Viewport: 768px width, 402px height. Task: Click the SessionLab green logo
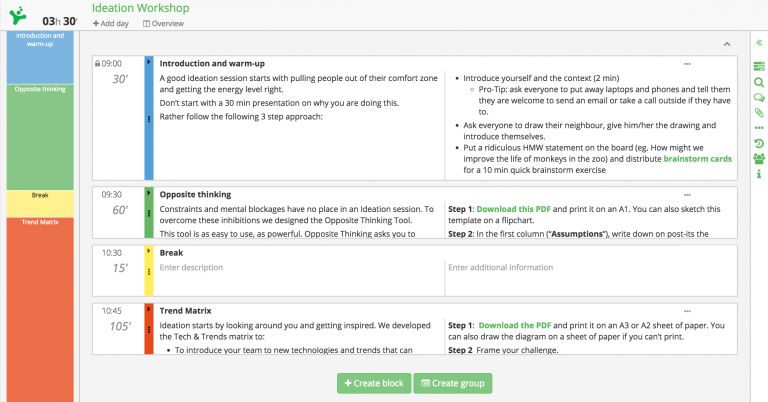click(19, 16)
